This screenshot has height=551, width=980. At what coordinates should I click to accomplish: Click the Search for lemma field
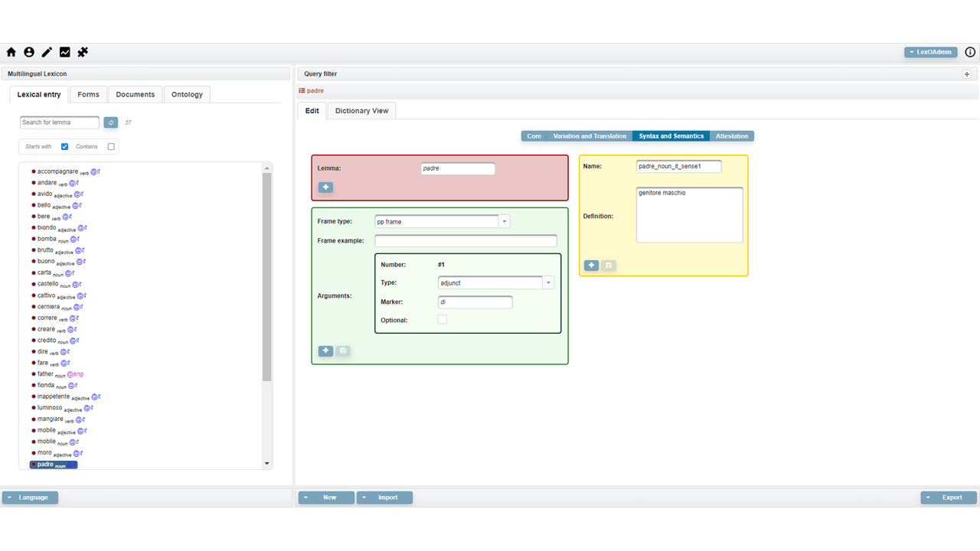(60, 122)
